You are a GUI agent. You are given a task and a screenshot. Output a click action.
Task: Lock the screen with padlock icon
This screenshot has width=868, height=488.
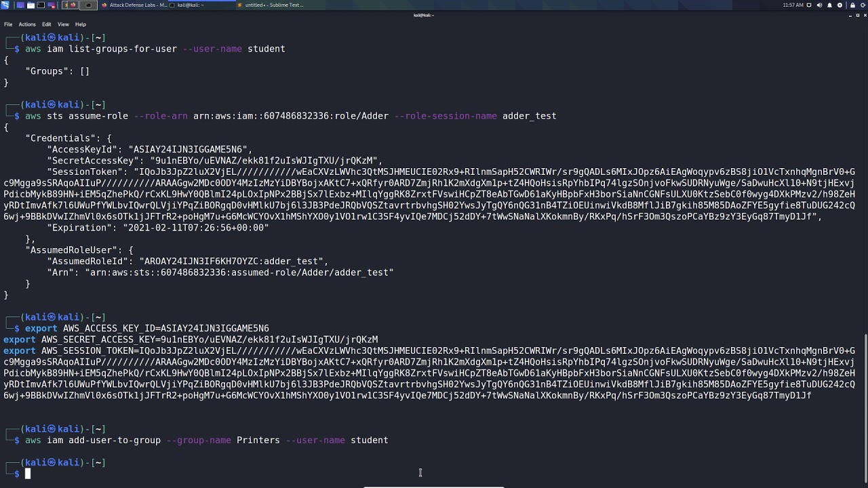click(x=852, y=5)
